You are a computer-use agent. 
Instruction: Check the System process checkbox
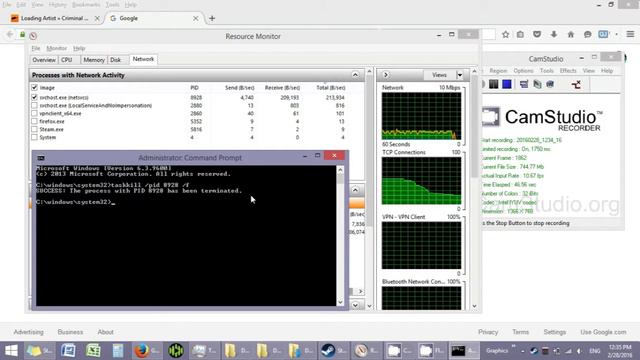[34, 138]
